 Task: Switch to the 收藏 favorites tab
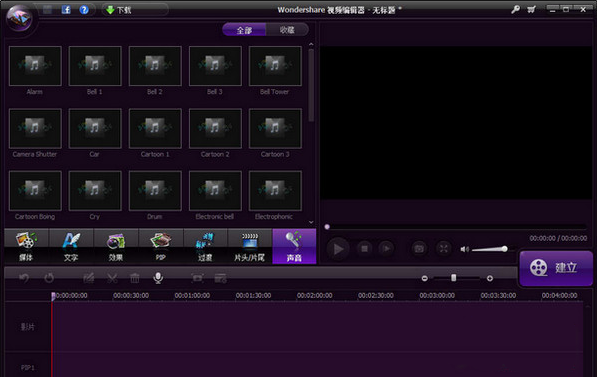[287, 30]
